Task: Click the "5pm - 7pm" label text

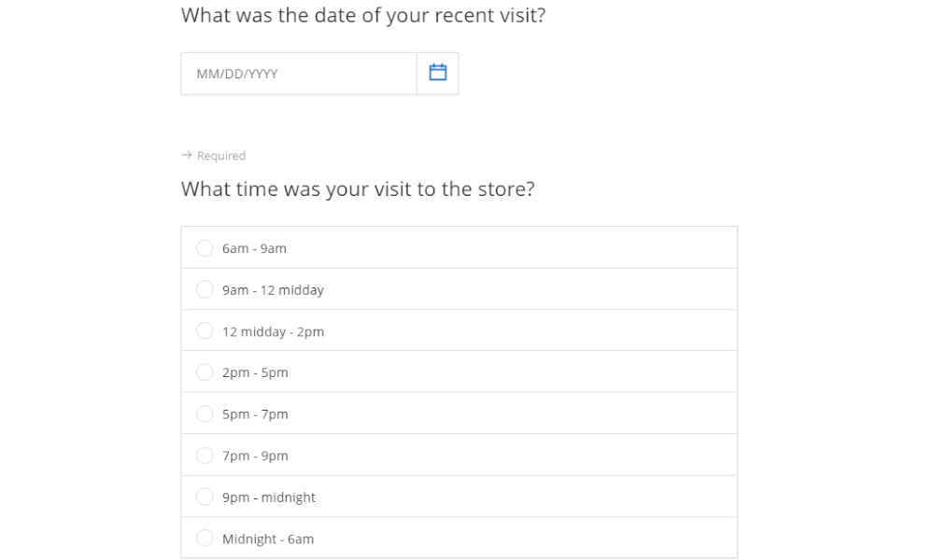Action: click(256, 414)
